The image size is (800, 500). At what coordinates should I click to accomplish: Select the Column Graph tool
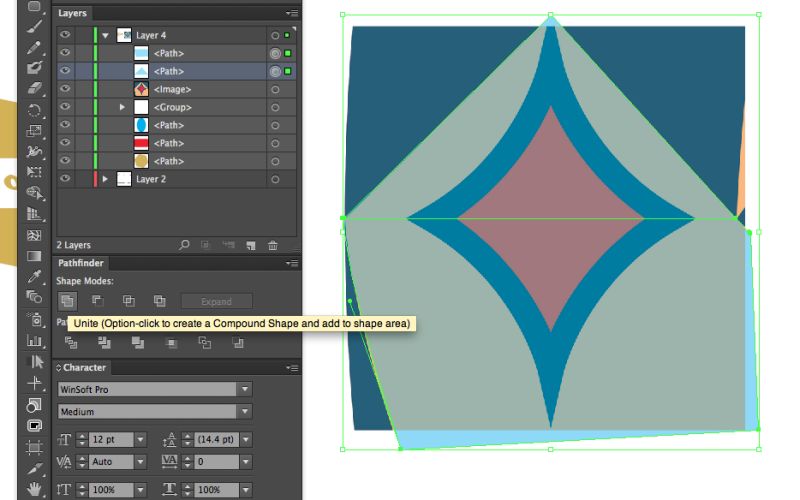click(x=34, y=340)
